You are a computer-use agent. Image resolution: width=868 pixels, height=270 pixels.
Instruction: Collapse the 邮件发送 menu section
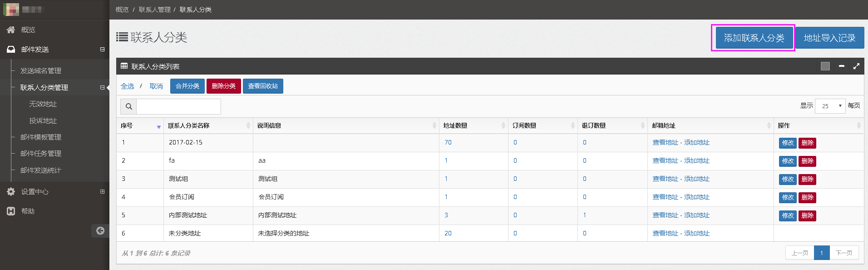click(102, 49)
